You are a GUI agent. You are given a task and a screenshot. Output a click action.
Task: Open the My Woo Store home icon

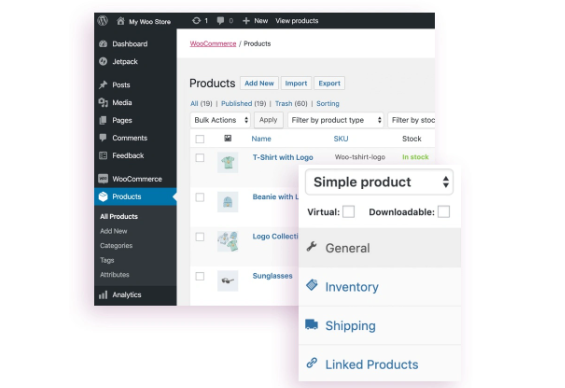(x=121, y=21)
